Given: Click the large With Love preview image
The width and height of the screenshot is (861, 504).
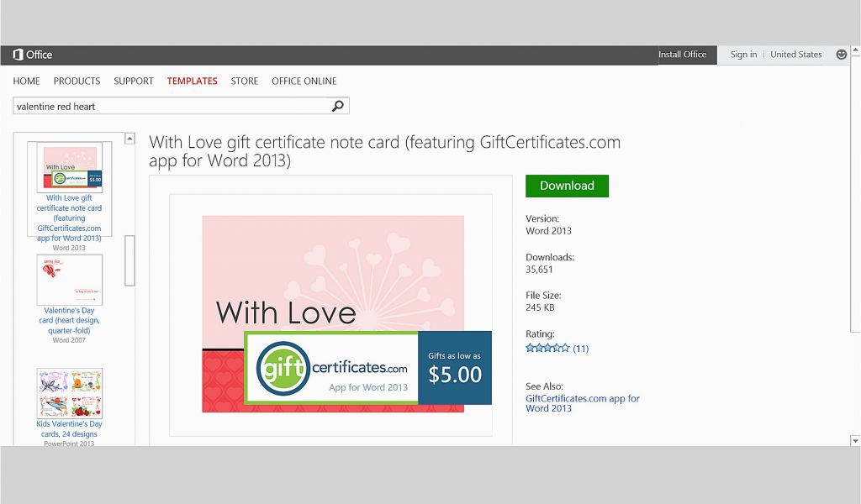Looking at the screenshot, I should tap(331, 315).
